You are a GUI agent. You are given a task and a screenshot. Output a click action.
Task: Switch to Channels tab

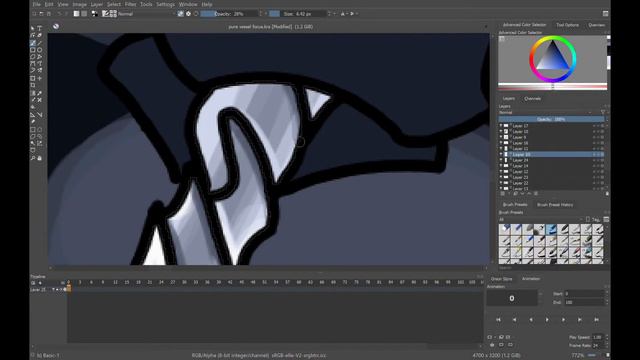click(x=533, y=99)
